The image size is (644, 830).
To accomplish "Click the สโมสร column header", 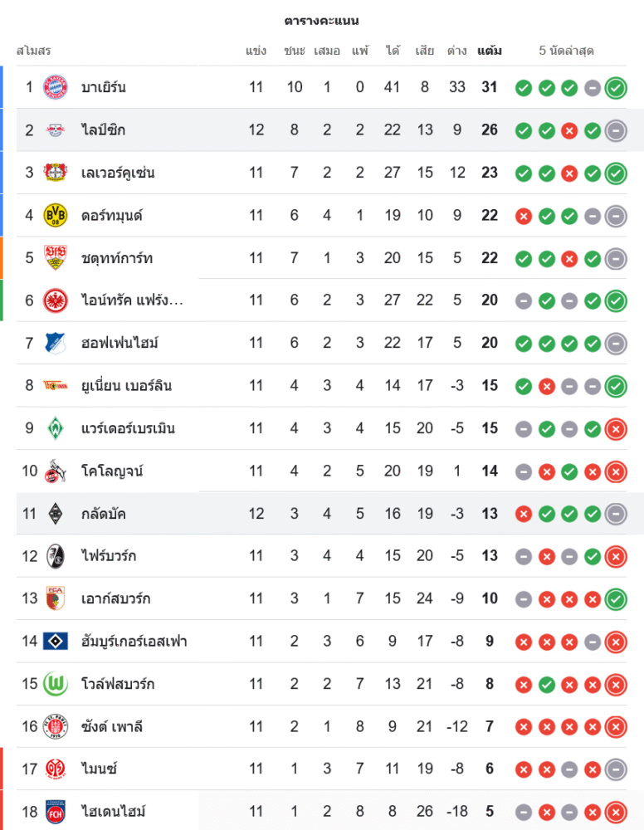I will pyautogui.click(x=34, y=51).
